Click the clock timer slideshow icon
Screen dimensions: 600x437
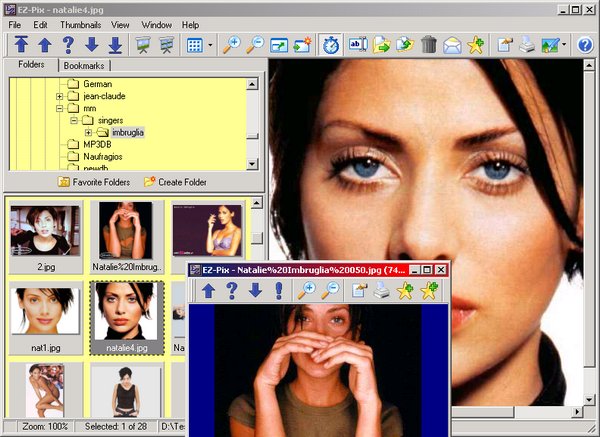coord(331,44)
